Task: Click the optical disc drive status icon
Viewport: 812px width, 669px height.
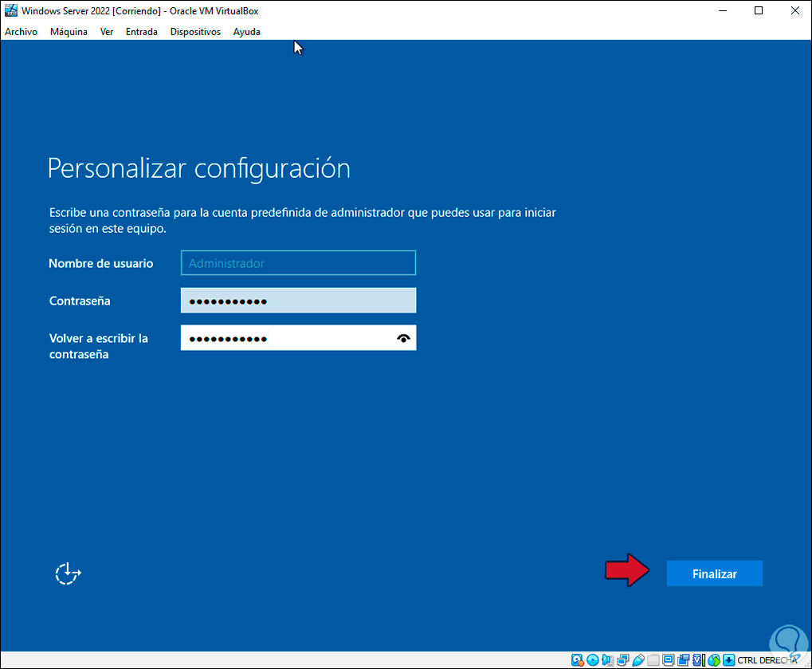Action: coord(592,660)
